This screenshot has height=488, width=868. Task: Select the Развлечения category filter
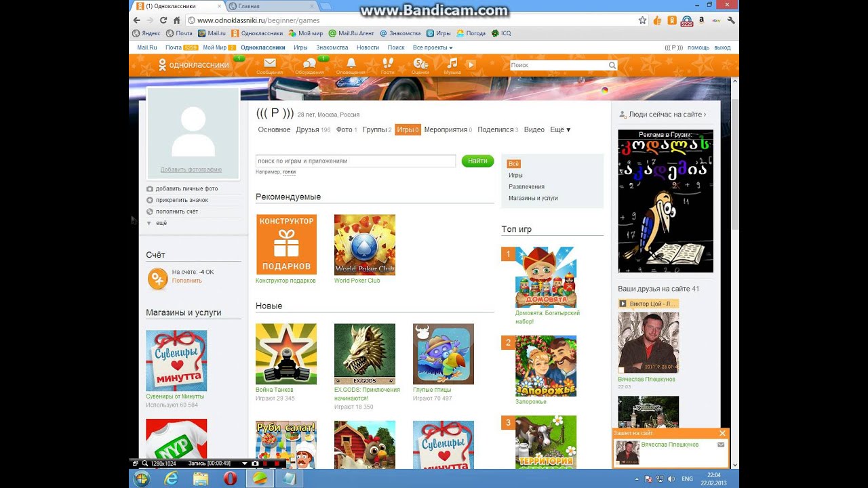[x=526, y=186]
